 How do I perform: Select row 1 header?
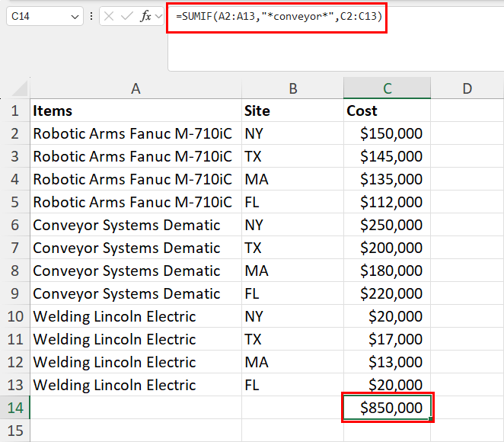[x=14, y=110]
